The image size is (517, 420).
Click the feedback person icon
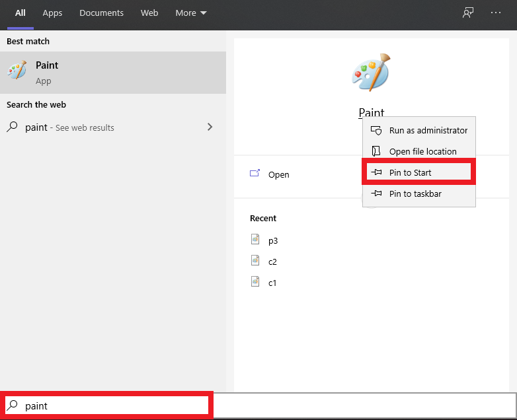tap(468, 13)
